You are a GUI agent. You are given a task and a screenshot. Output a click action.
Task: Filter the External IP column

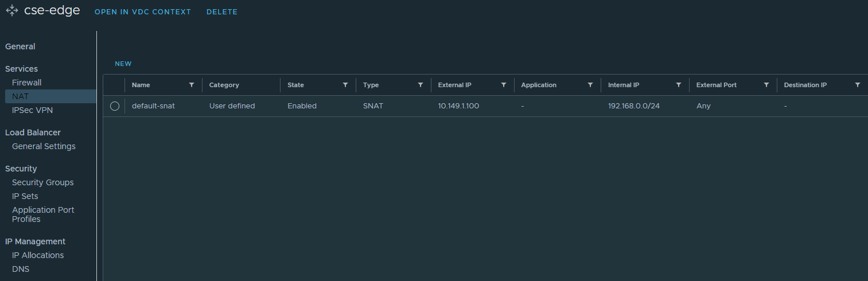pyautogui.click(x=504, y=85)
